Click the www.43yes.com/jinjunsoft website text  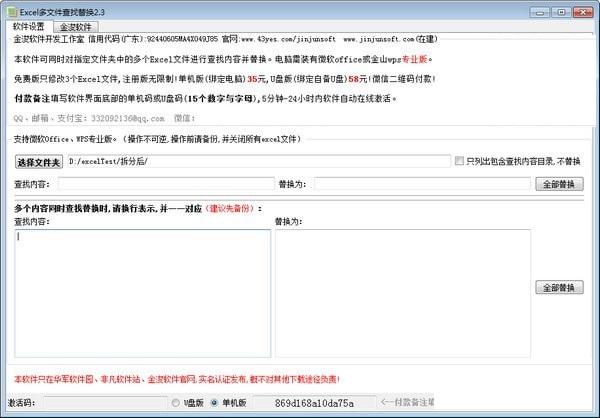click(288, 39)
